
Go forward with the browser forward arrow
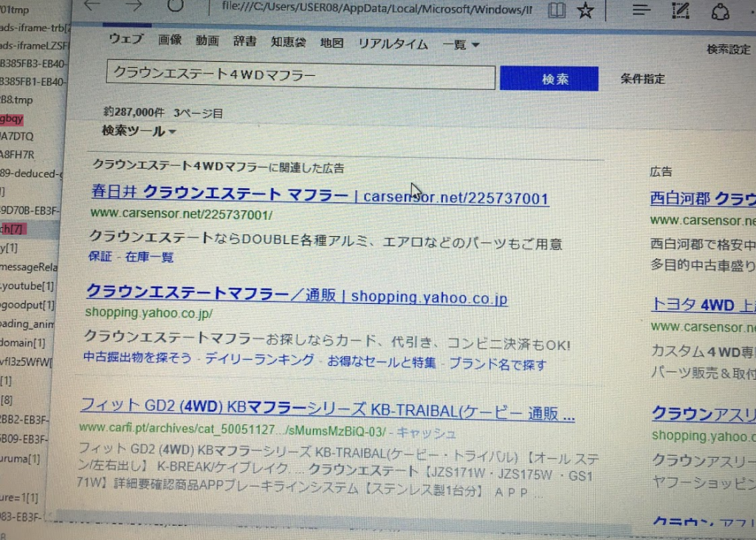point(134,6)
